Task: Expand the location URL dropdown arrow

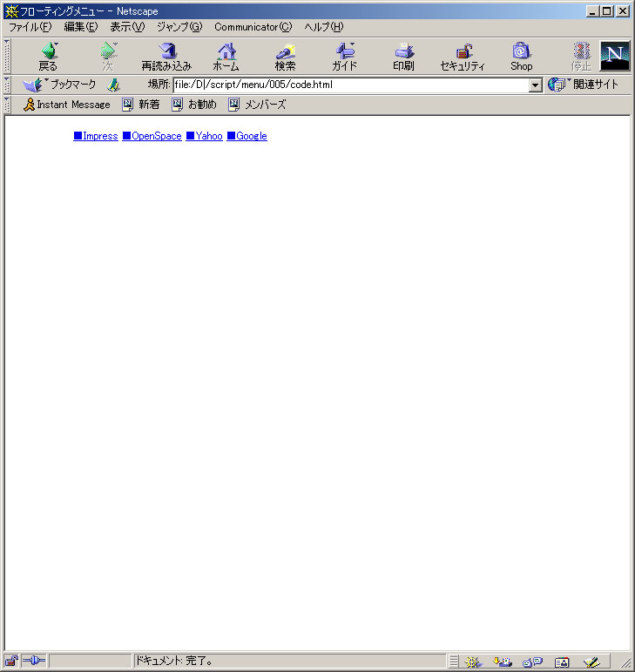Action: [x=535, y=85]
